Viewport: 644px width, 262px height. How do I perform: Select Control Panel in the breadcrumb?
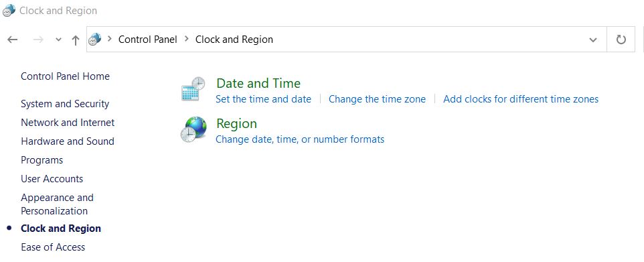(x=148, y=40)
